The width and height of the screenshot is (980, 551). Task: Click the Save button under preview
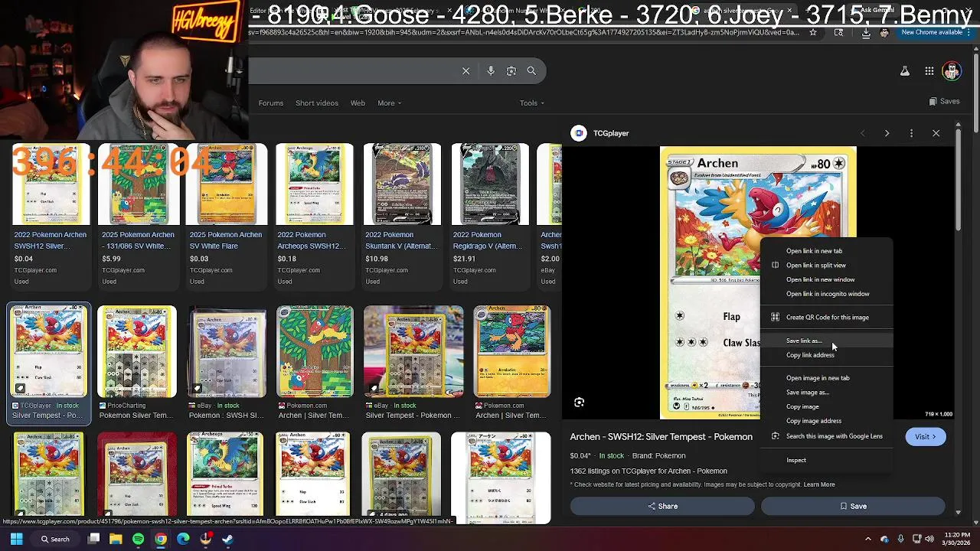point(853,506)
